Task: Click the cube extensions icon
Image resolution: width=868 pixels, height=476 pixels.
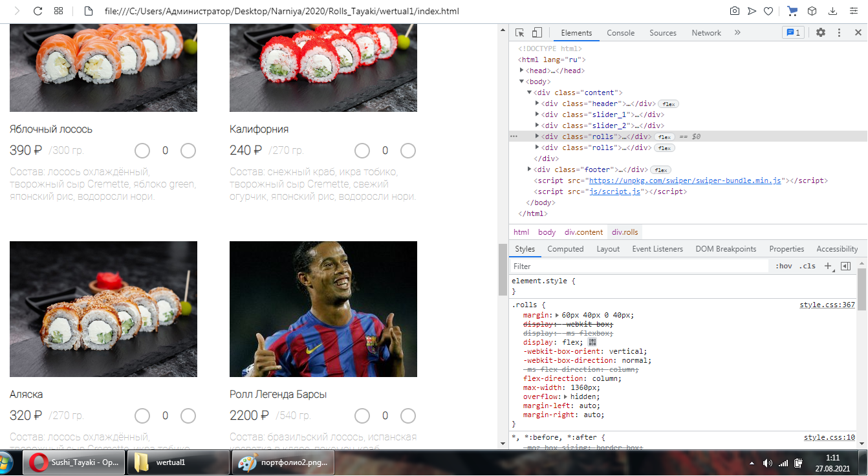Action: point(812,11)
